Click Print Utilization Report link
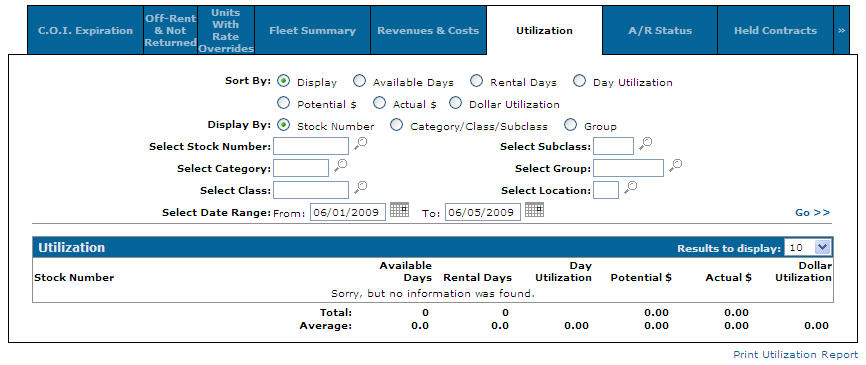This screenshot has height=365, width=866. click(796, 355)
